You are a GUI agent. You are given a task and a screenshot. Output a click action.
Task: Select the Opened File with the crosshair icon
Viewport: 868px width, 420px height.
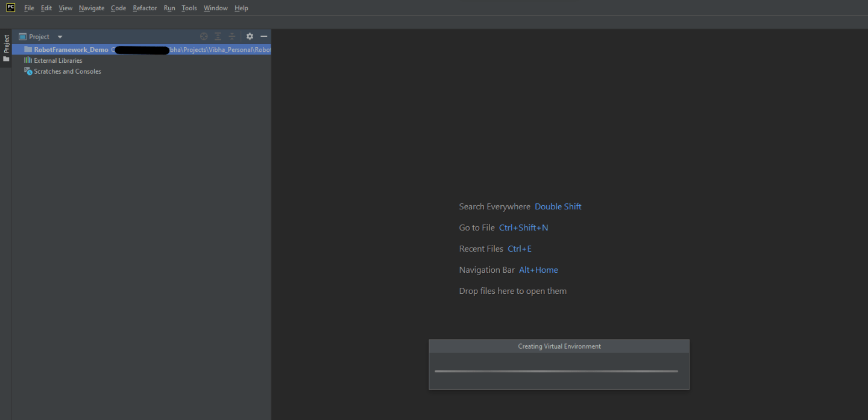[x=204, y=36]
